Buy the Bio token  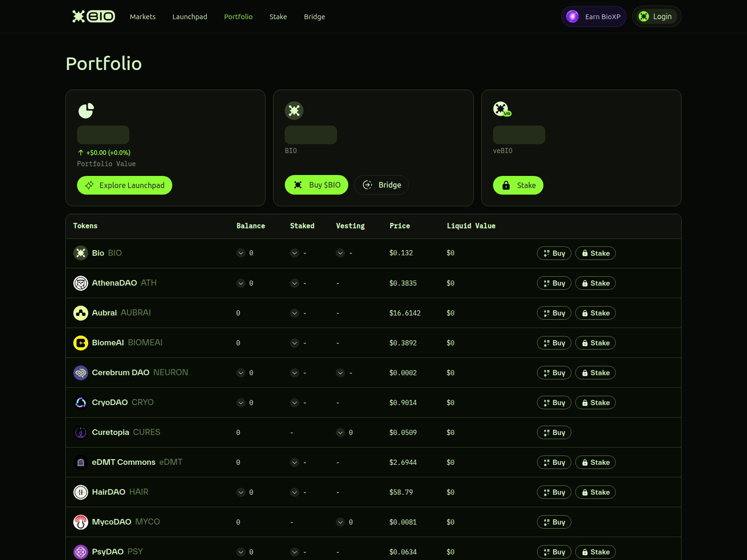click(x=554, y=253)
